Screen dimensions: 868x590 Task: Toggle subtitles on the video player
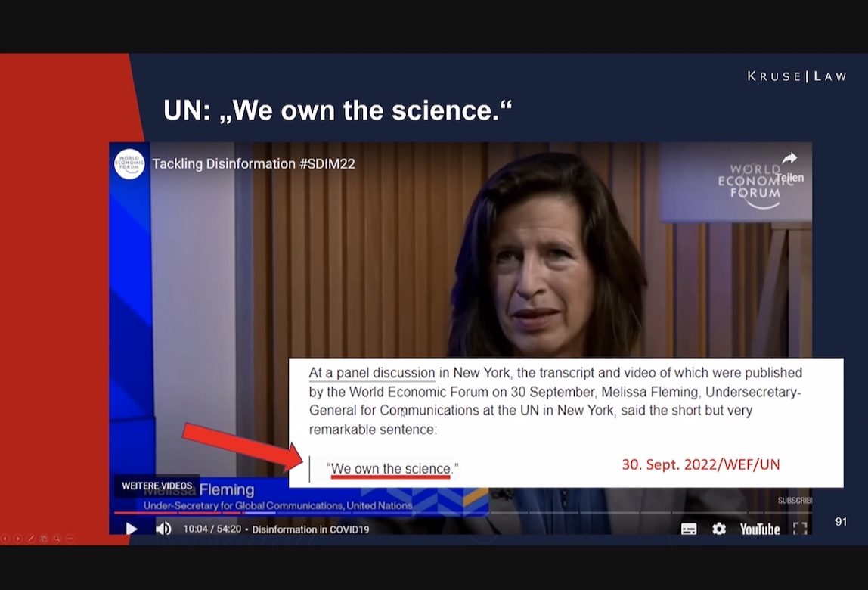[689, 529]
